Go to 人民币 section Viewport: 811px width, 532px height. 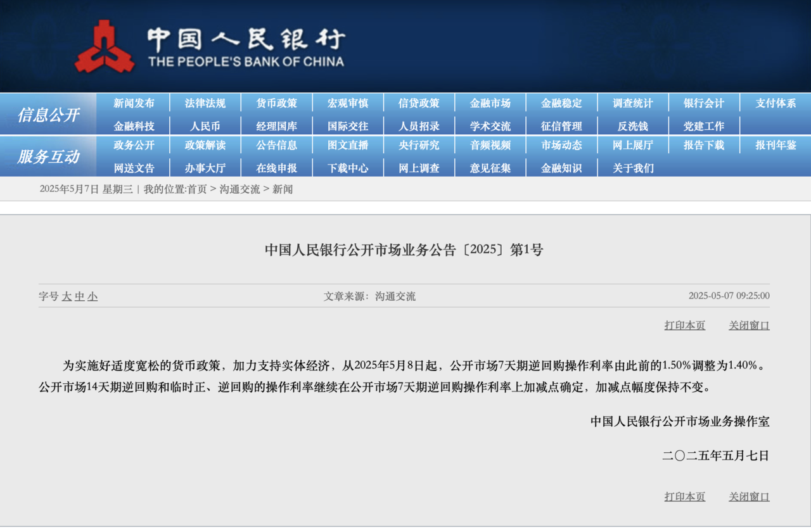pos(205,126)
